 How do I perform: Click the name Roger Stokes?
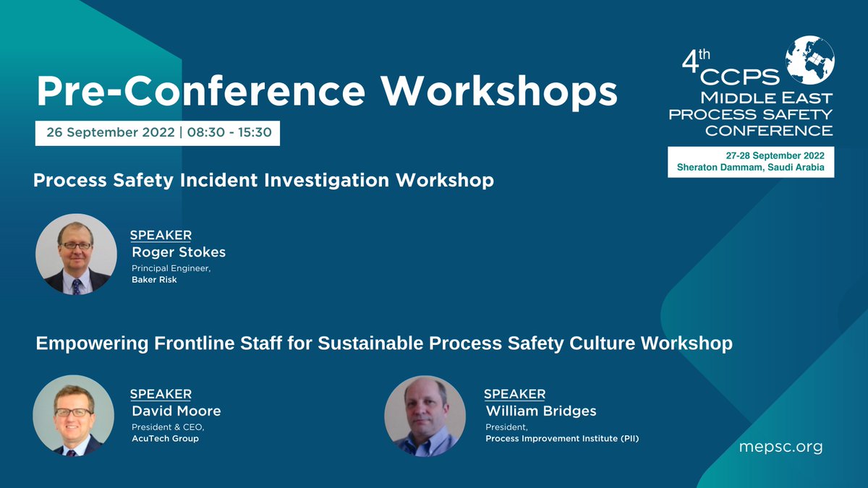tap(179, 252)
